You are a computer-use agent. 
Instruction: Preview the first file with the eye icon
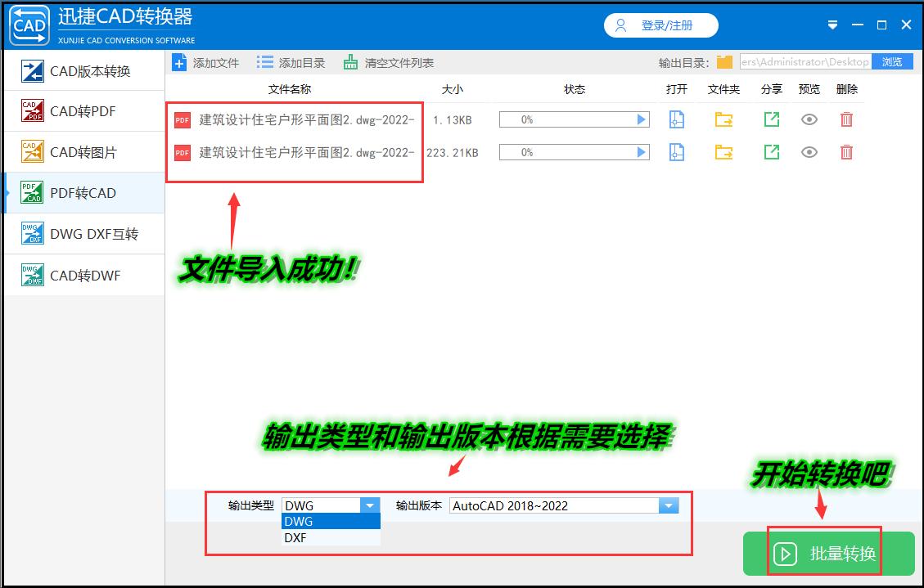809,119
